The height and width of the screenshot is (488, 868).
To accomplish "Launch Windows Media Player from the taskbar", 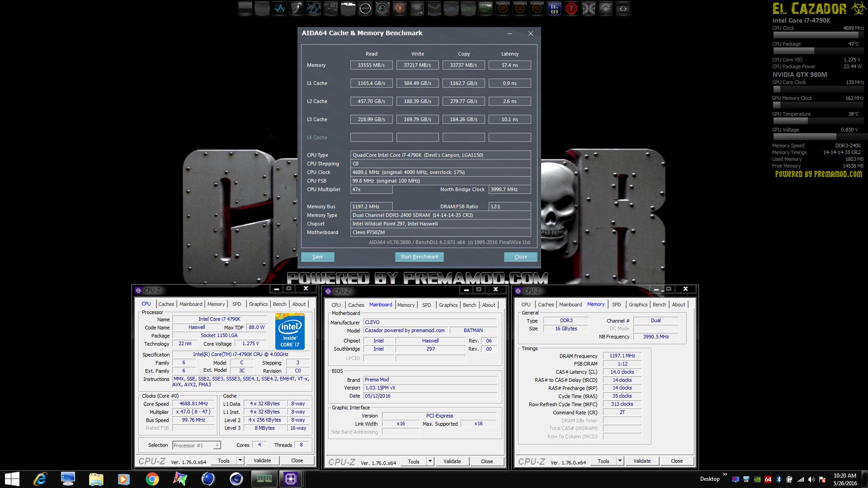I will tap(123, 479).
